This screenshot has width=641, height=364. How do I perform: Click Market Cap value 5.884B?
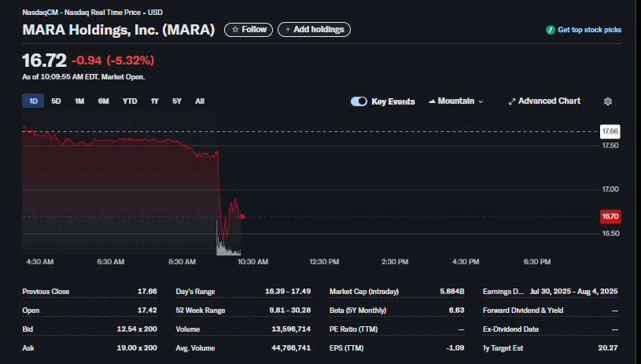pos(452,292)
